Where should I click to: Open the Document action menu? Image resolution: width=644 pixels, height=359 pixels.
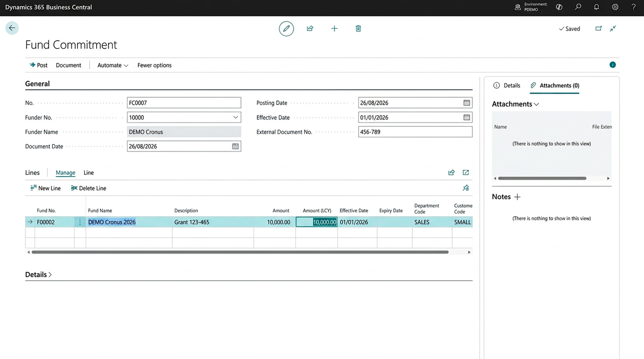(x=68, y=65)
